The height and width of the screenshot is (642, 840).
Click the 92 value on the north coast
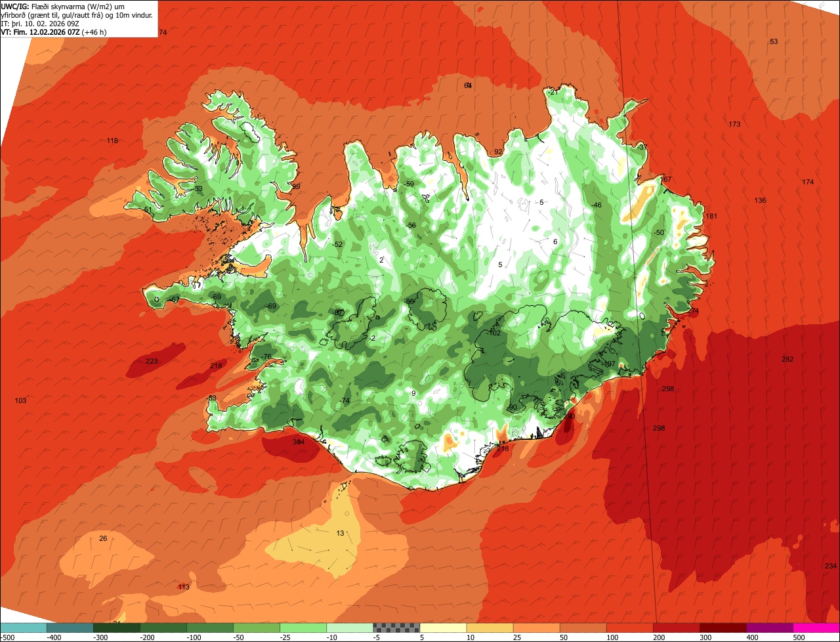(498, 152)
